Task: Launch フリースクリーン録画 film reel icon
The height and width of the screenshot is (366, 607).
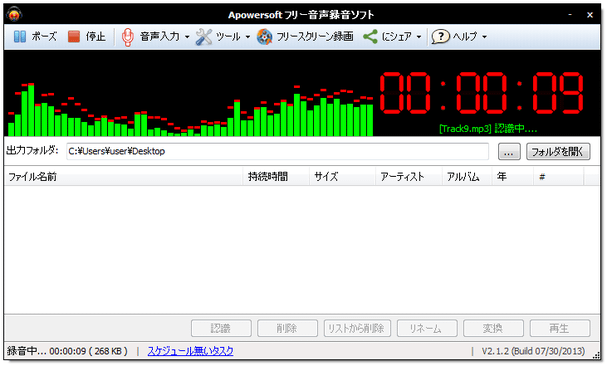Action: (264, 37)
